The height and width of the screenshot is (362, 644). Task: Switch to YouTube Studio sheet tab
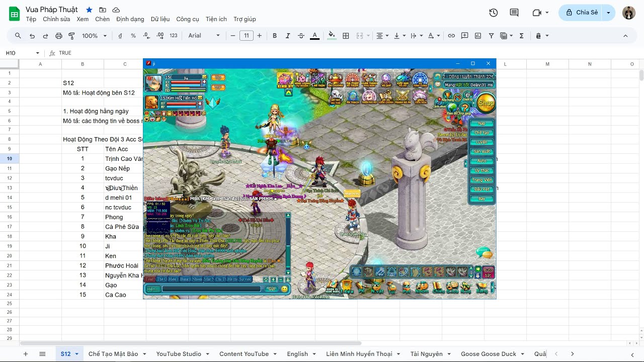click(179, 354)
